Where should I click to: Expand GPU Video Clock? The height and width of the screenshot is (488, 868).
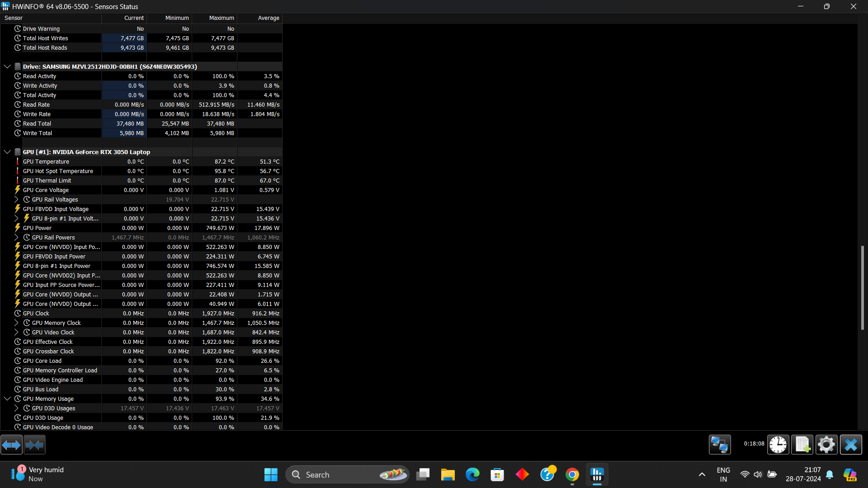click(16, 333)
